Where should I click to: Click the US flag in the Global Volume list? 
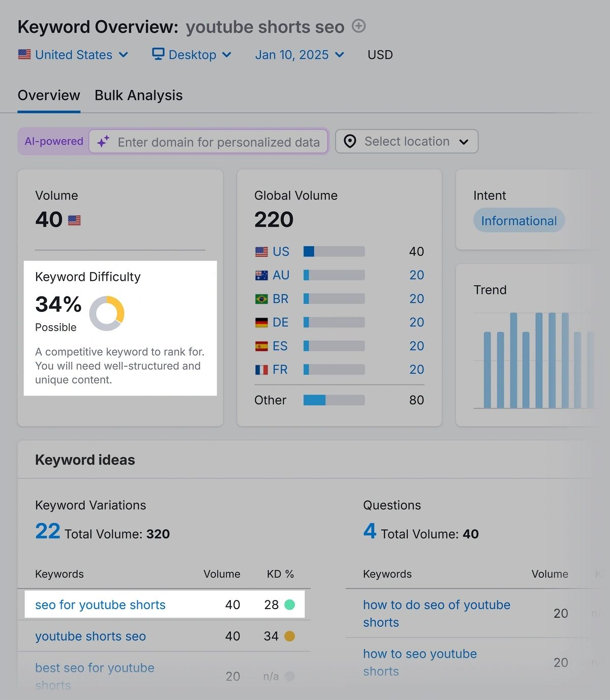pyautogui.click(x=261, y=251)
